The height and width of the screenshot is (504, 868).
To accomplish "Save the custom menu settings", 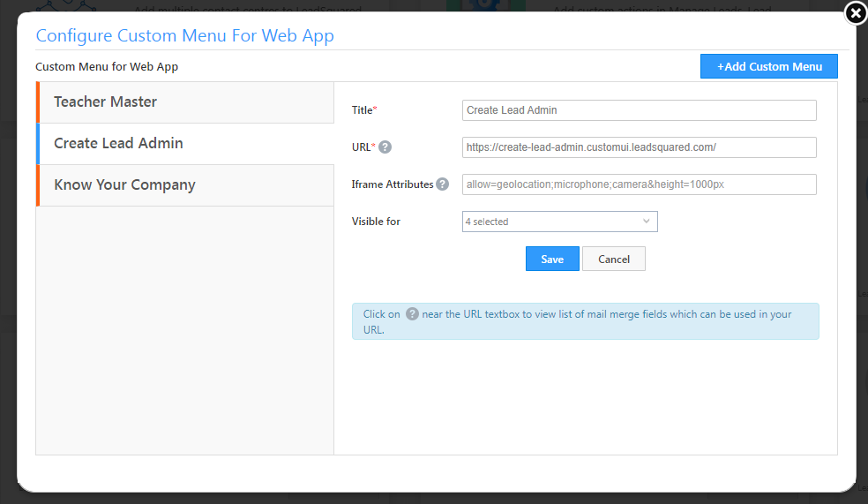I will [x=552, y=259].
